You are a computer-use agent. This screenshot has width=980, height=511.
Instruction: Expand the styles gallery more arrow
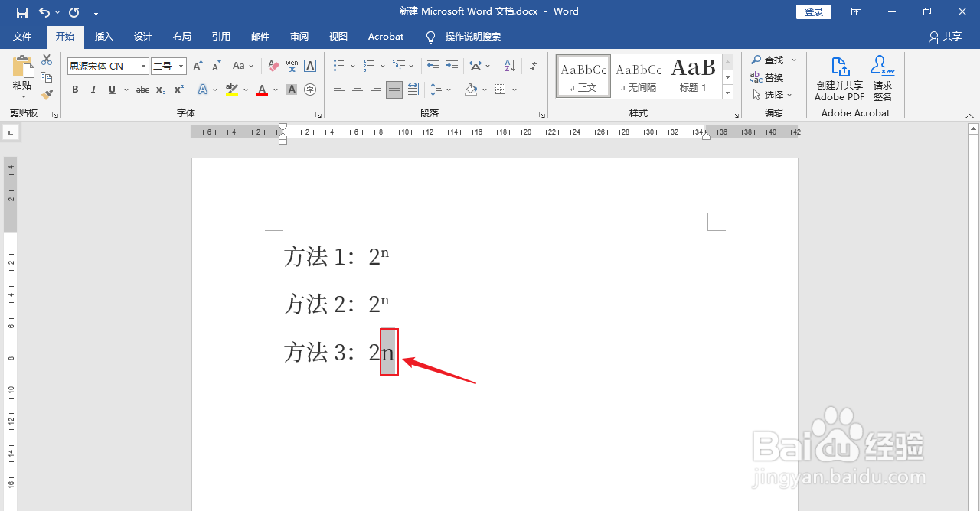coord(728,93)
